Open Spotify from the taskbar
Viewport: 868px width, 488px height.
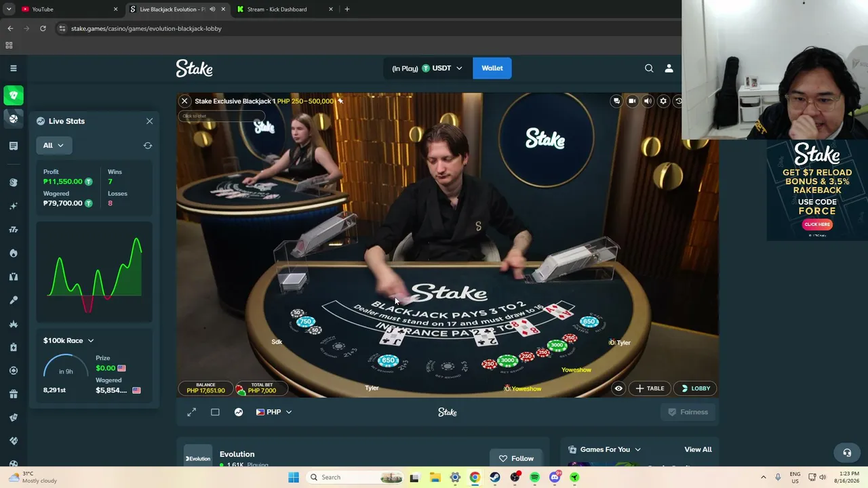pyautogui.click(x=535, y=477)
